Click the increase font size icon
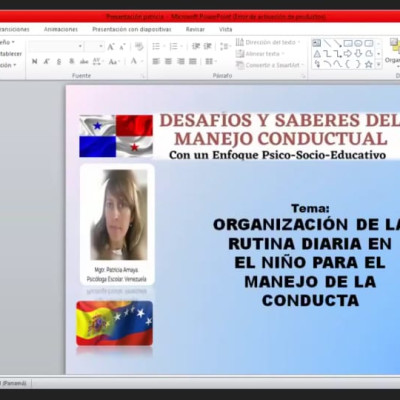 pyautogui.click(x=111, y=47)
